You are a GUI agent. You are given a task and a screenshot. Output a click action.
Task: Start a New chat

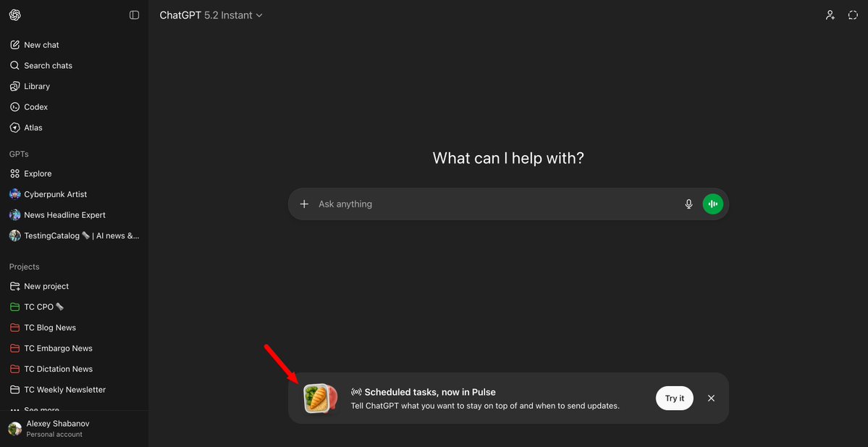(x=74, y=45)
